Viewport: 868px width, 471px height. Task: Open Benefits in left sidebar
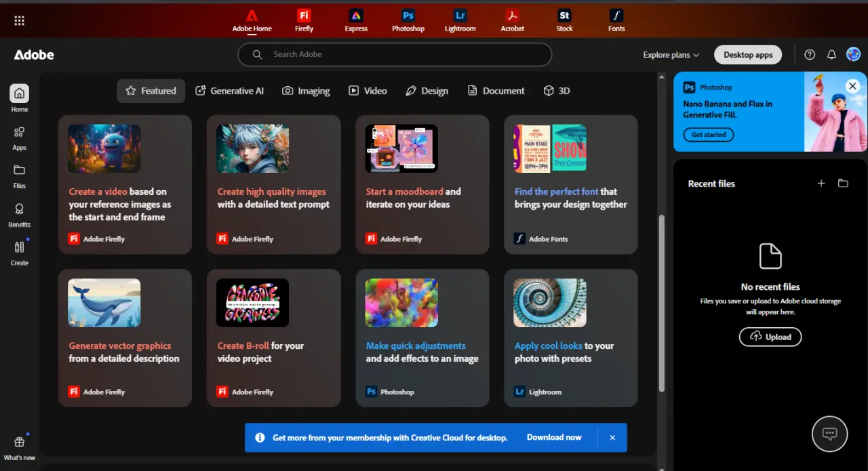(x=20, y=214)
